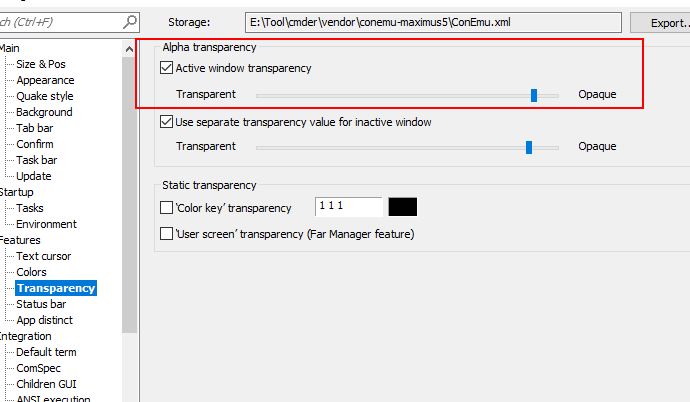
Task: Click the inactive window transparency slider thumb
Action: (529, 147)
